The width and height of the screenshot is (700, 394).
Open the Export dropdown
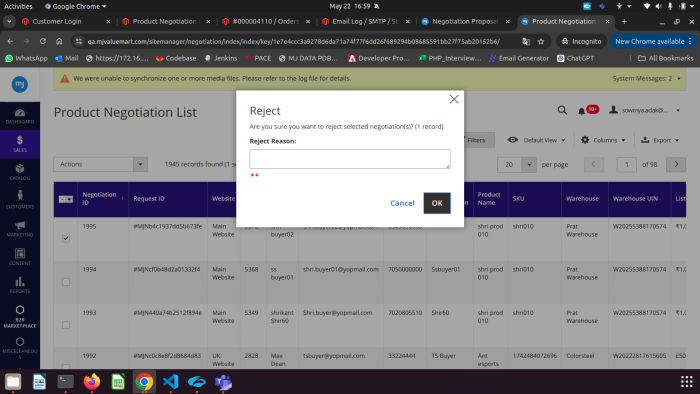click(660, 140)
